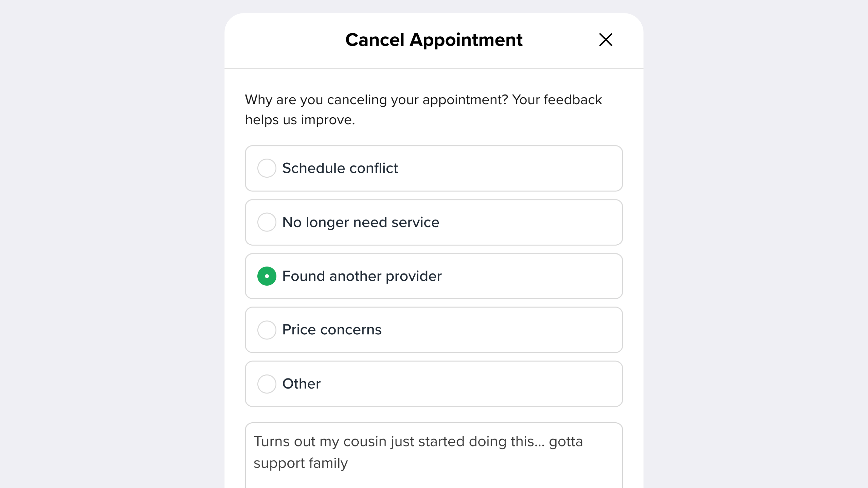Click the Cancel Appointment heading
This screenshot has height=488, width=868.
pyautogui.click(x=434, y=40)
